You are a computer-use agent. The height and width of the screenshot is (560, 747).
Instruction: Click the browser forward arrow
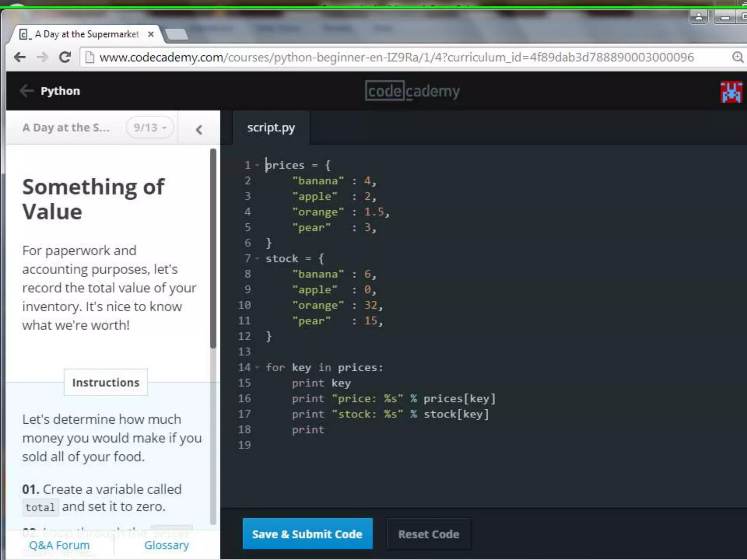pos(43,57)
